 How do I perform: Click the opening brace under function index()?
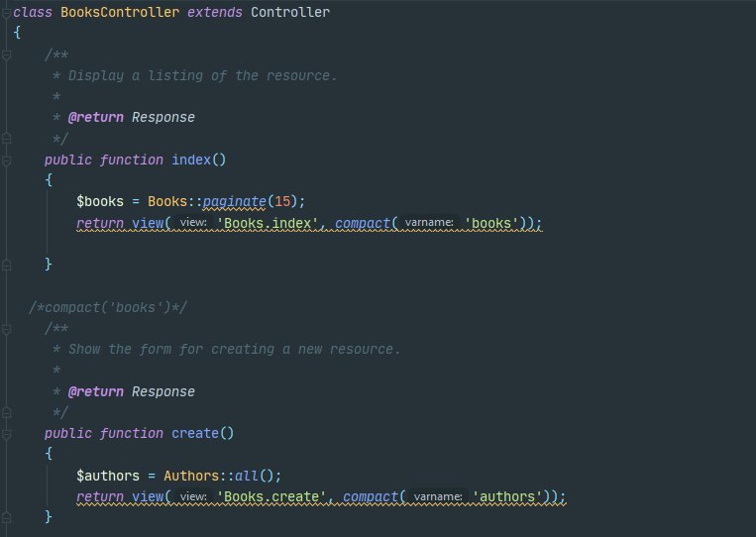point(49,180)
